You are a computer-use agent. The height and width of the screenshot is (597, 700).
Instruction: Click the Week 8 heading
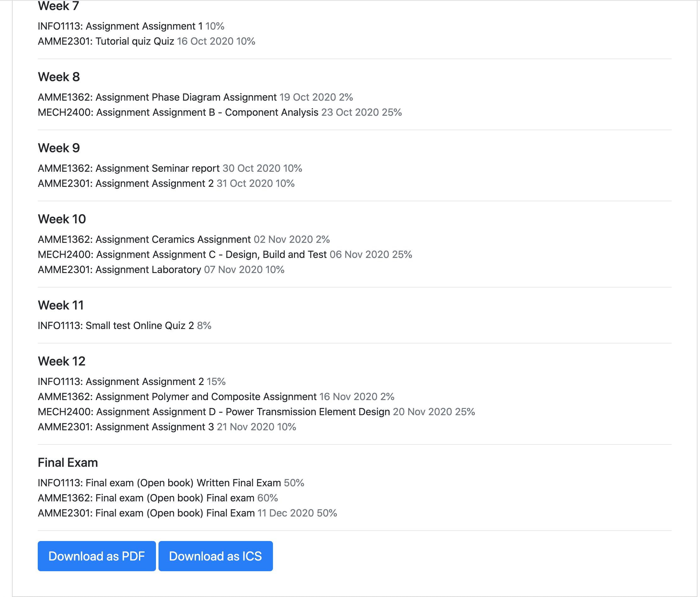pos(59,77)
